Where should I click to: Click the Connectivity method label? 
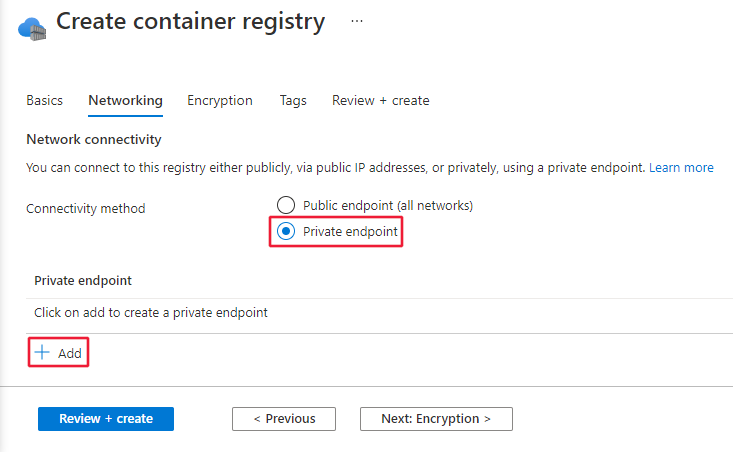[86, 209]
